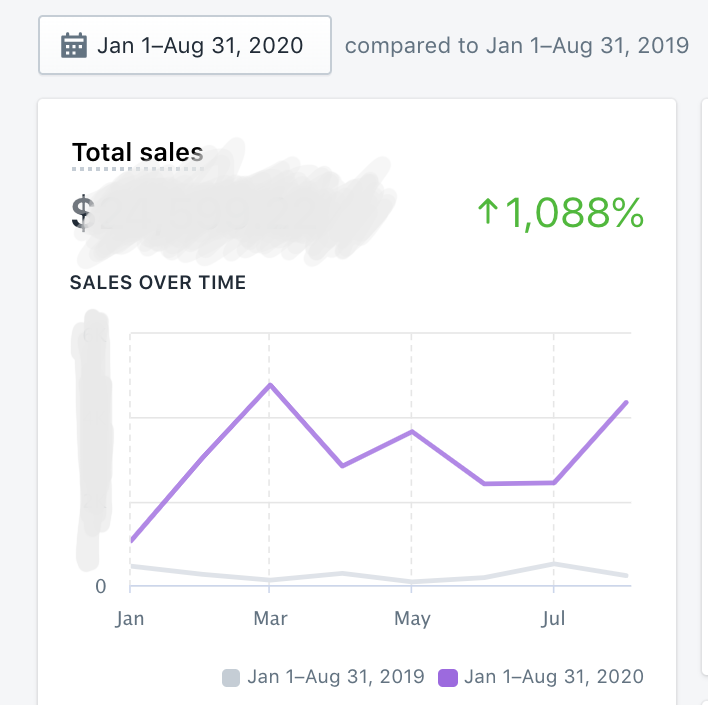Open the Jan 1–Aug 31, 2020 date range selector
Viewport: 708px width, 705px height.
(185, 46)
